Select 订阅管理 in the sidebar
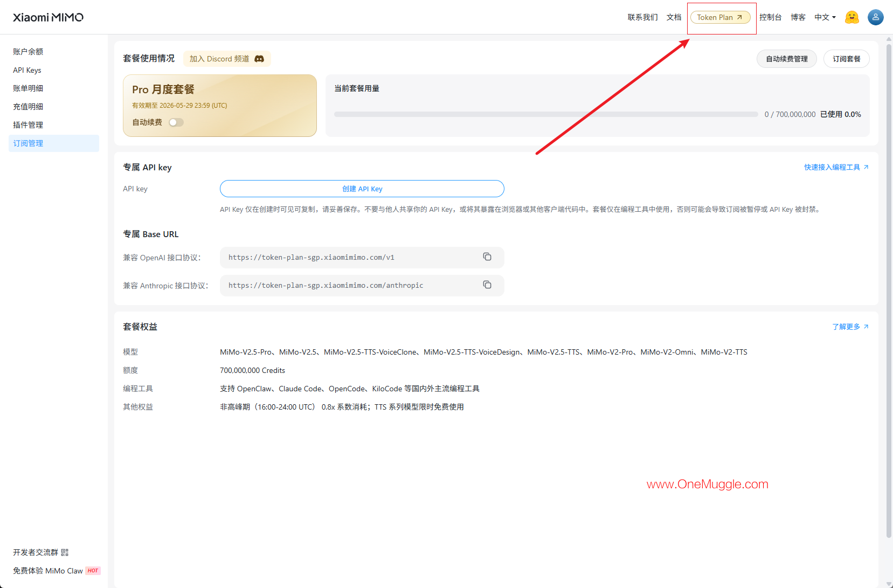The width and height of the screenshot is (893, 588). (54, 143)
